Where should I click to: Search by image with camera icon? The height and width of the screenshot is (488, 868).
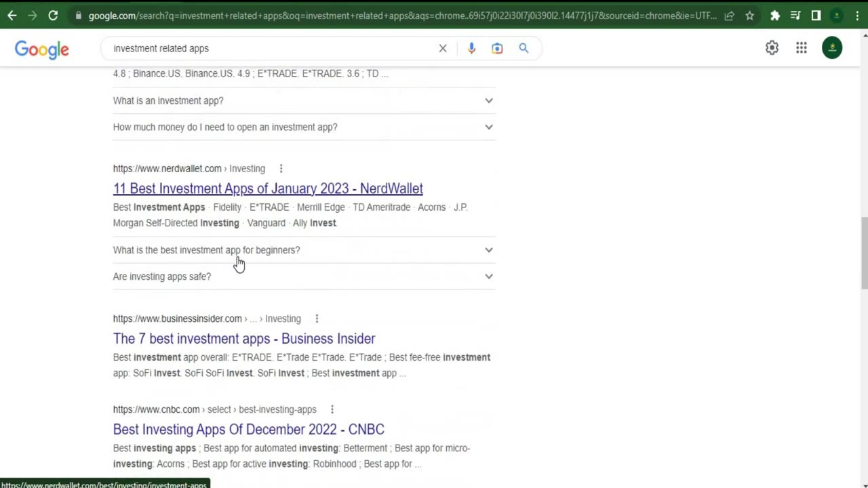tap(497, 48)
